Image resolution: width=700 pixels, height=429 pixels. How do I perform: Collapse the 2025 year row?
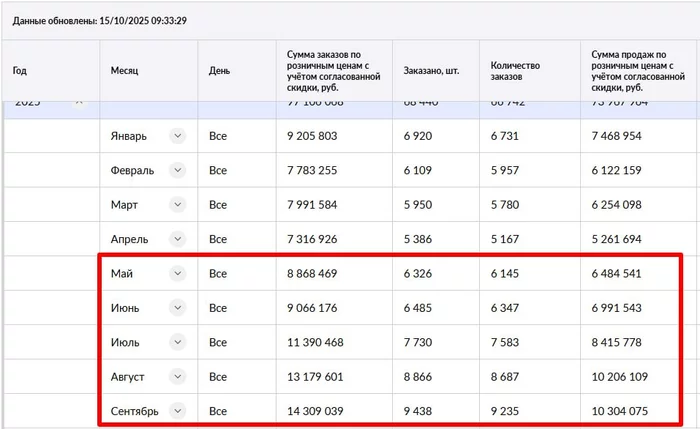click(x=78, y=104)
